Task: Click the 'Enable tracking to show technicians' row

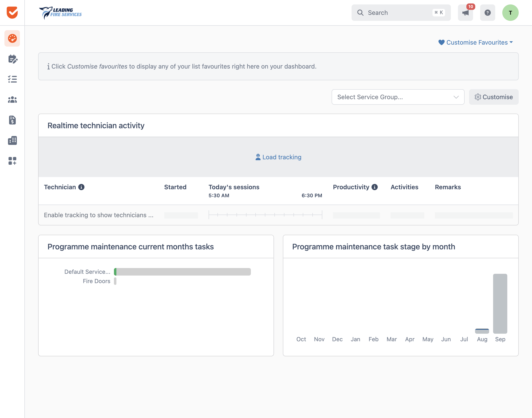Action: pyautogui.click(x=278, y=215)
